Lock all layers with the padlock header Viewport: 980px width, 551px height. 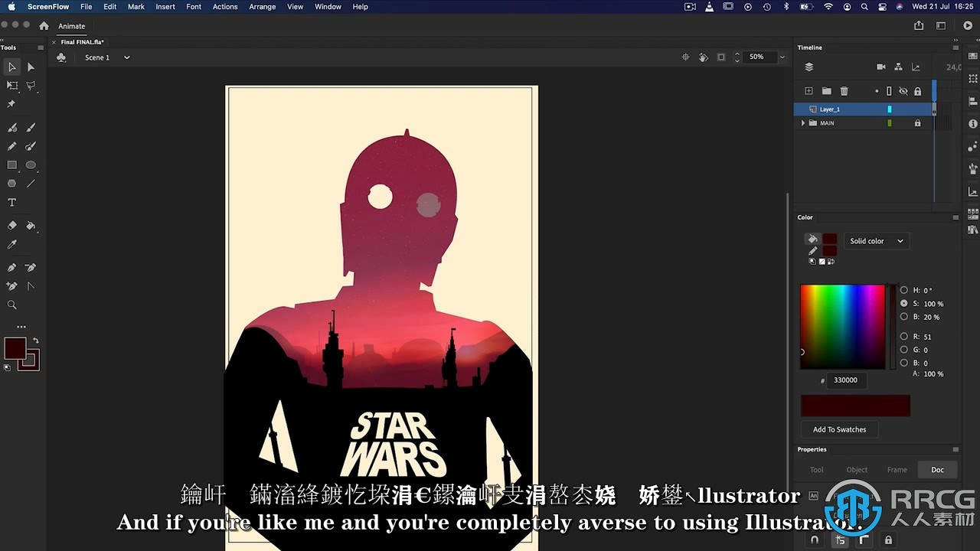917,91
